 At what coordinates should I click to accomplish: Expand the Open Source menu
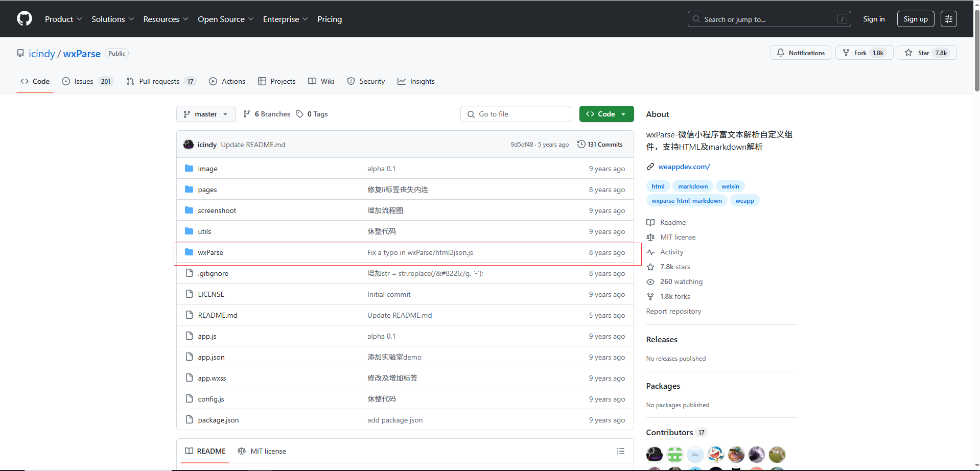225,19
